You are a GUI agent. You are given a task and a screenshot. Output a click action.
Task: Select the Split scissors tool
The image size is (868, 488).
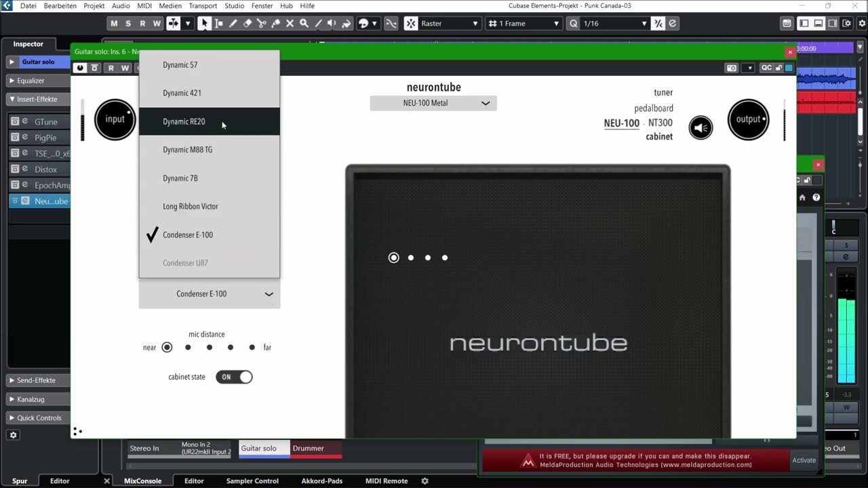tap(261, 23)
